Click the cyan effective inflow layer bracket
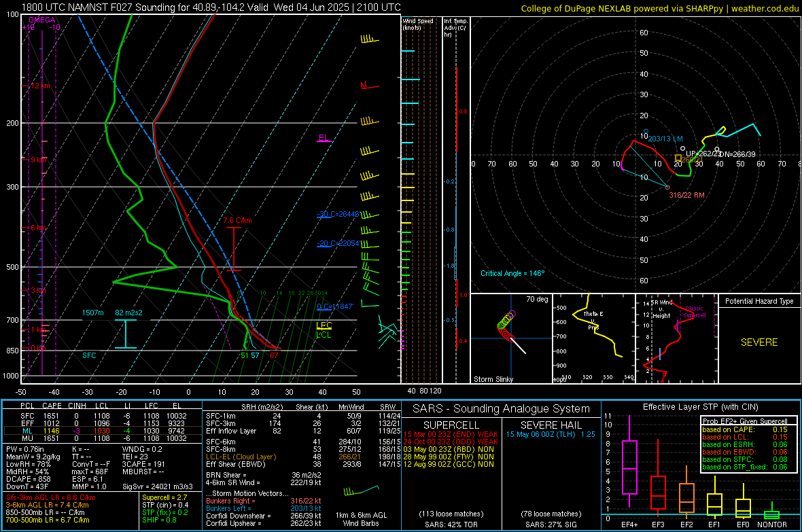 pos(126,334)
